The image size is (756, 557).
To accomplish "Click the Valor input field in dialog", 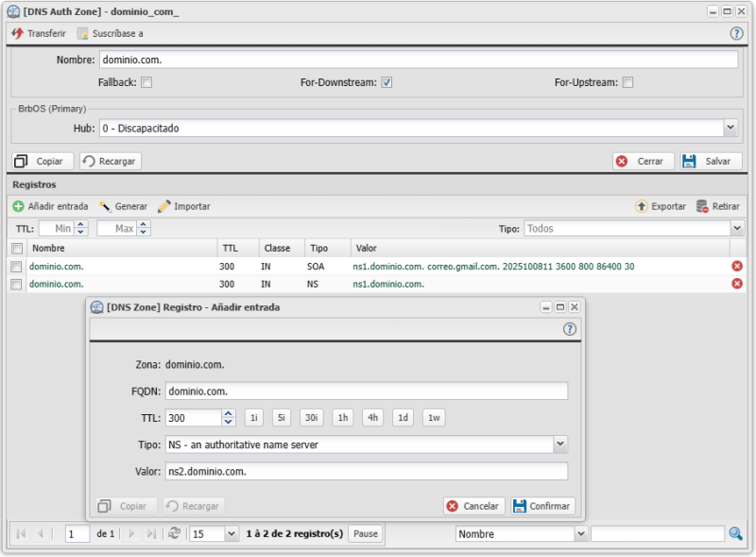I will coord(366,471).
